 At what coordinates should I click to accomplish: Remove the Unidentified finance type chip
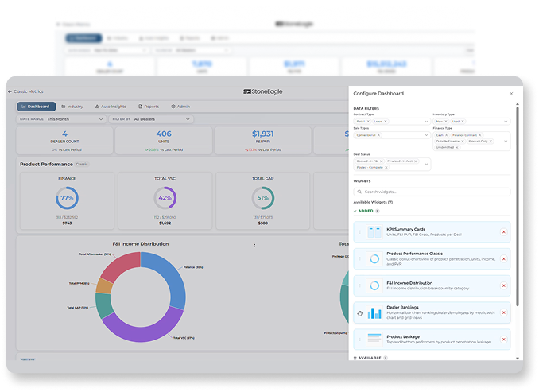[x=457, y=148]
